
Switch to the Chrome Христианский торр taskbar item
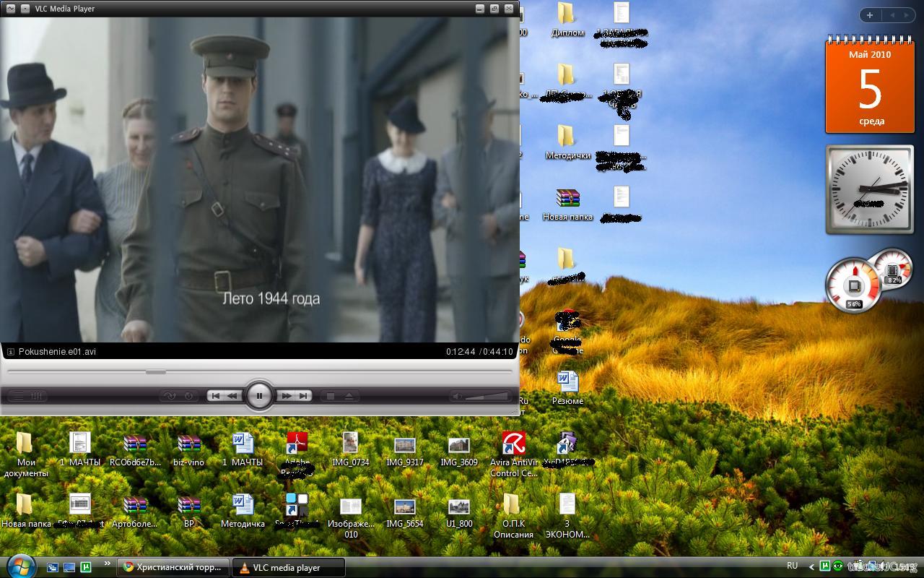[173, 567]
